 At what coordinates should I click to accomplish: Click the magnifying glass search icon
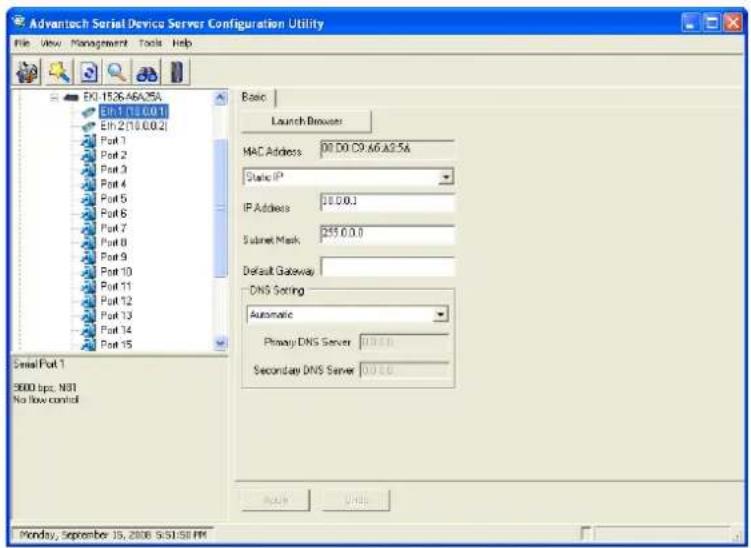(117, 73)
